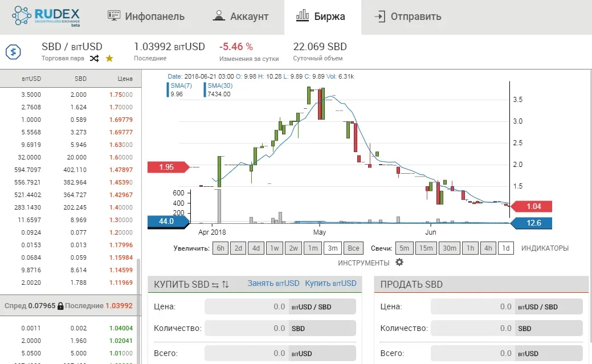Click buy Количество input field
This screenshot has width=592, height=364.
246,328
